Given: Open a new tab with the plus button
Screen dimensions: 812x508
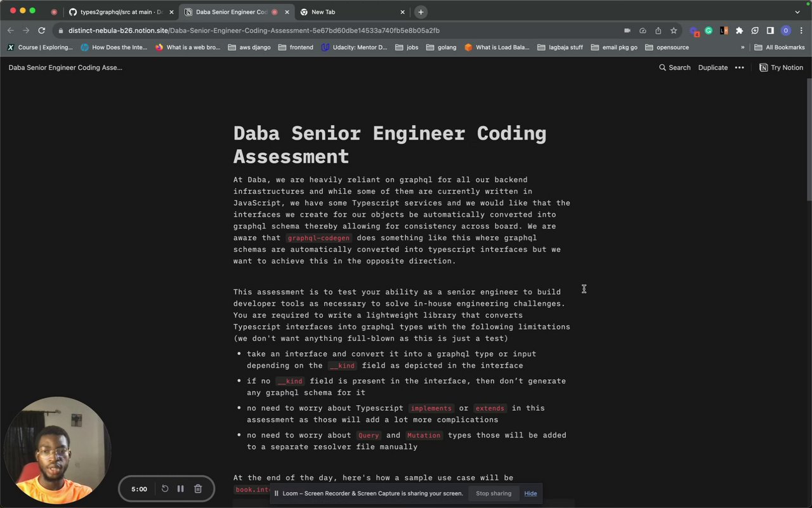Looking at the screenshot, I should 421,12.
